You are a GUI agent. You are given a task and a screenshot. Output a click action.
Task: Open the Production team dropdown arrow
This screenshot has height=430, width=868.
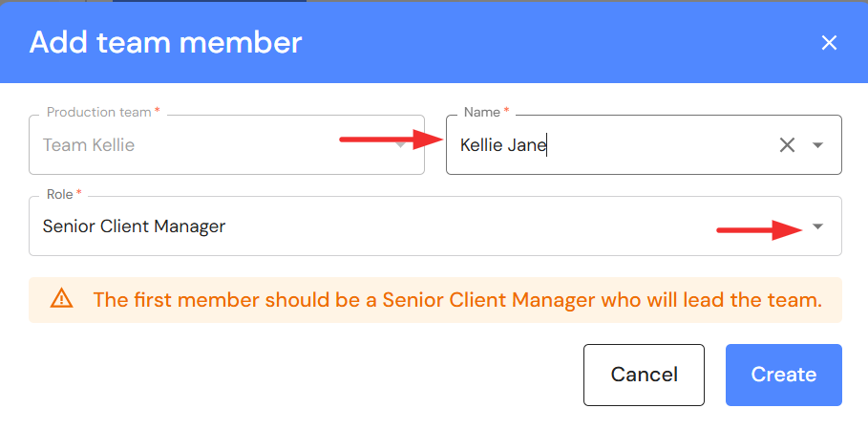[402, 145]
